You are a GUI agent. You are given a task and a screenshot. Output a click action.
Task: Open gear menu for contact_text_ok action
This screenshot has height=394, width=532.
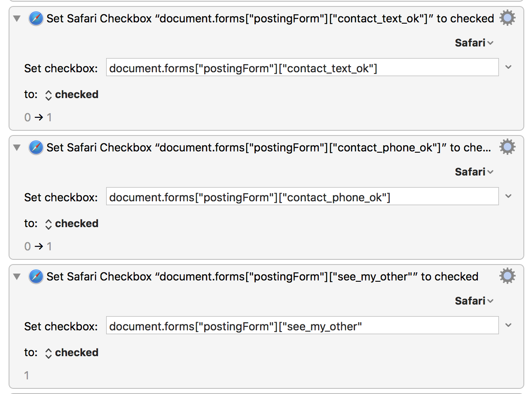(508, 18)
